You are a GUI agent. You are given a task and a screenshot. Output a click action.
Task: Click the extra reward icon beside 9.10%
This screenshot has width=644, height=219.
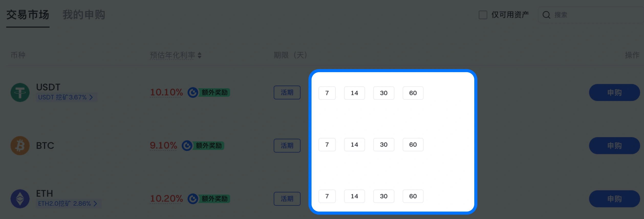pyautogui.click(x=187, y=146)
